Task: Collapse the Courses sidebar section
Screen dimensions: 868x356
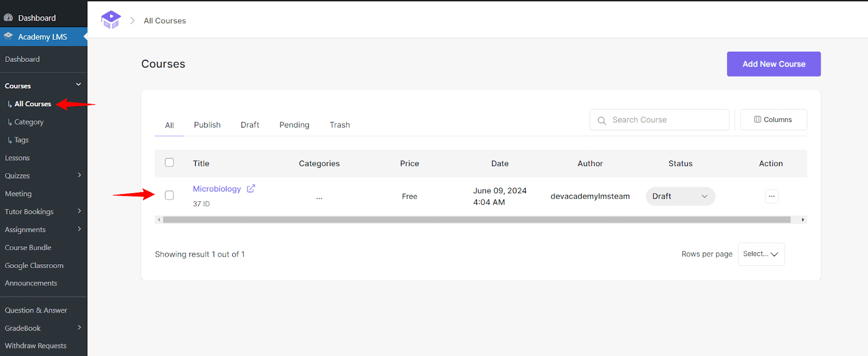Action: [79, 85]
